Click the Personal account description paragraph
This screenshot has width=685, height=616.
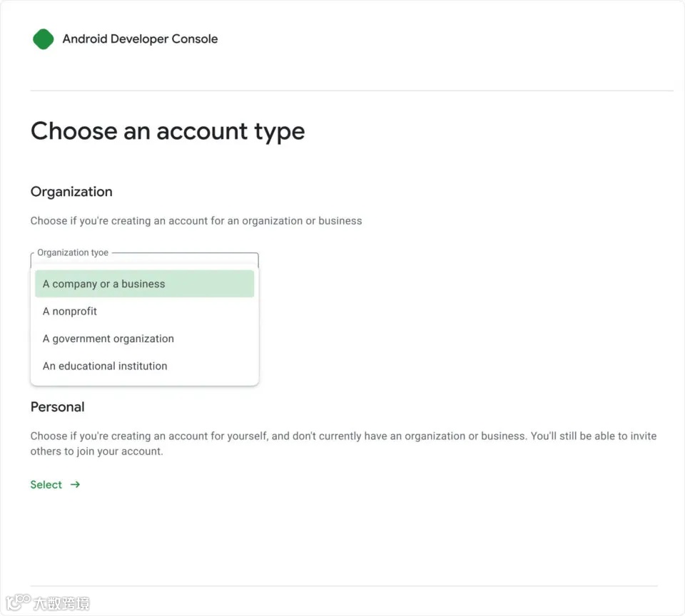[x=342, y=443]
